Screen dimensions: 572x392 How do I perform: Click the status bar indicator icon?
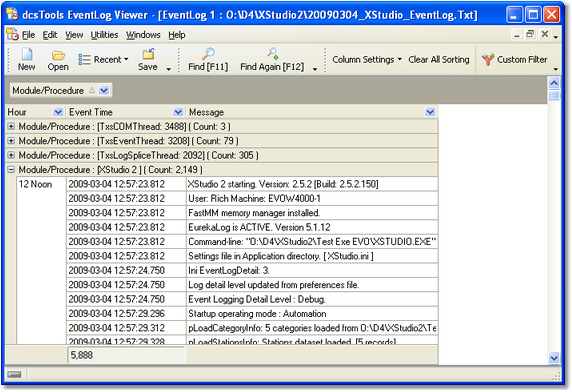[x=14, y=374]
